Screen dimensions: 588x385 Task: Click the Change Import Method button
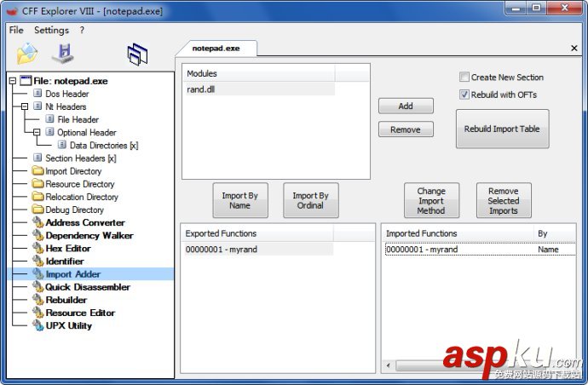431,200
